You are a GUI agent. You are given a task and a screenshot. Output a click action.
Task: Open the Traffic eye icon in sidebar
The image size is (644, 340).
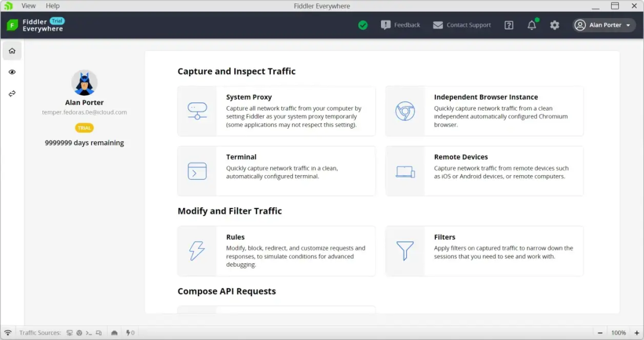(x=12, y=72)
